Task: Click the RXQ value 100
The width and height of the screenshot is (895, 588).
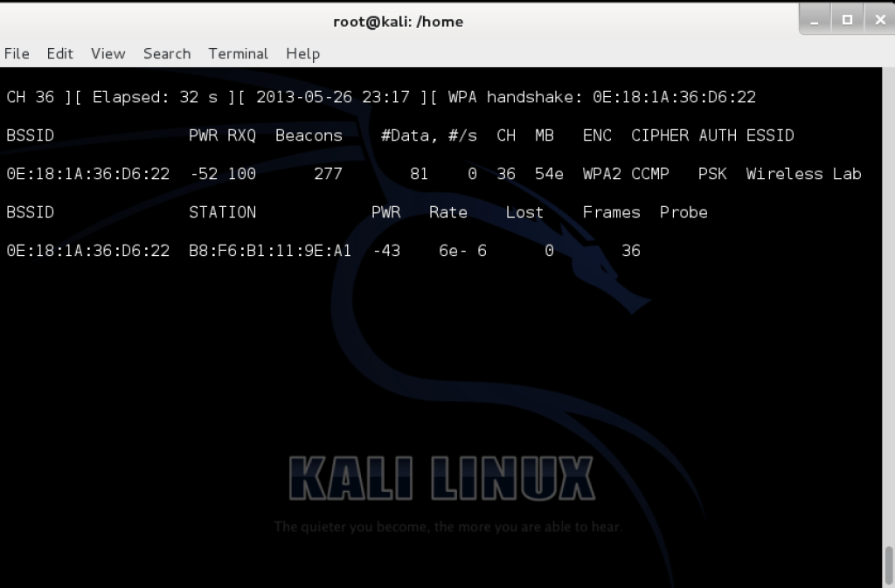Action: (242, 174)
